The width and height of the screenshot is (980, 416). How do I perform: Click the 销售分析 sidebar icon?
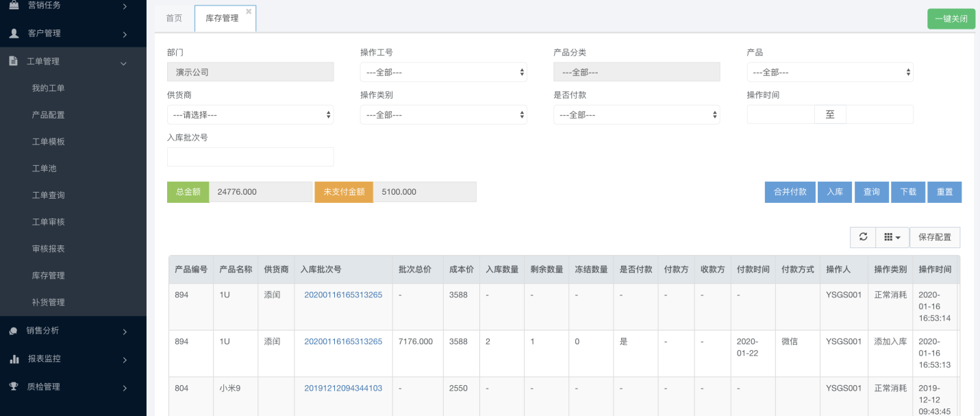coord(14,330)
